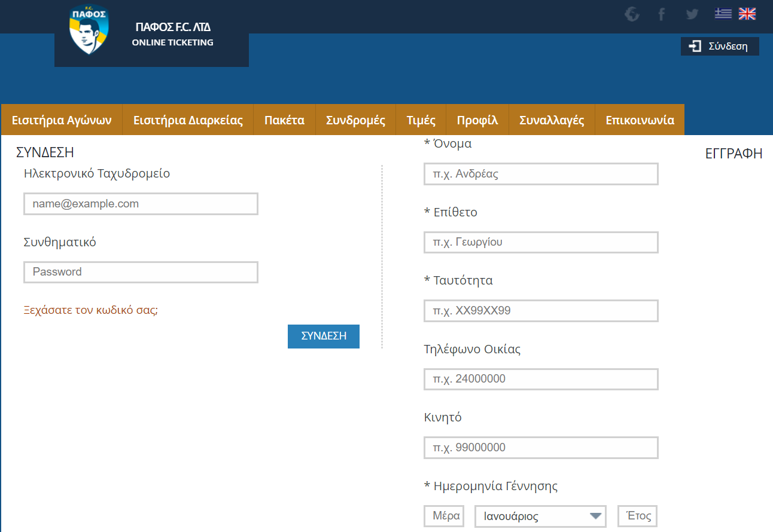The height and width of the screenshot is (532, 773).
Task: Focus the Έτος birth year field
Action: click(x=638, y=516)
